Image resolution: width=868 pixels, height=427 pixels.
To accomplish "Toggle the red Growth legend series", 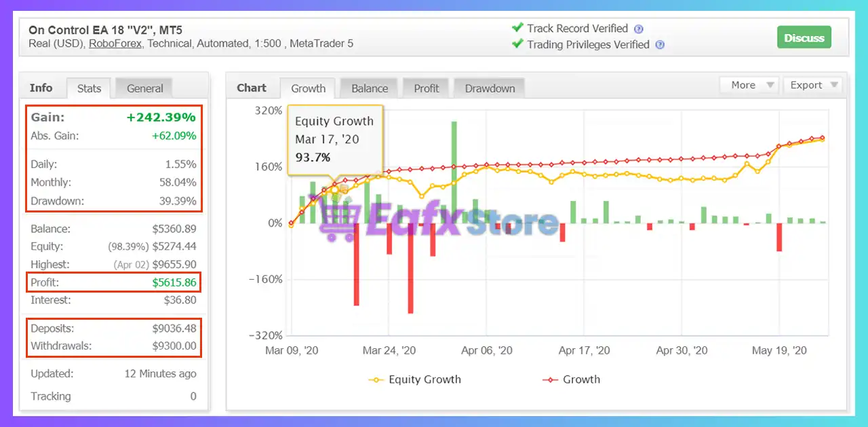I will (572, 379).
